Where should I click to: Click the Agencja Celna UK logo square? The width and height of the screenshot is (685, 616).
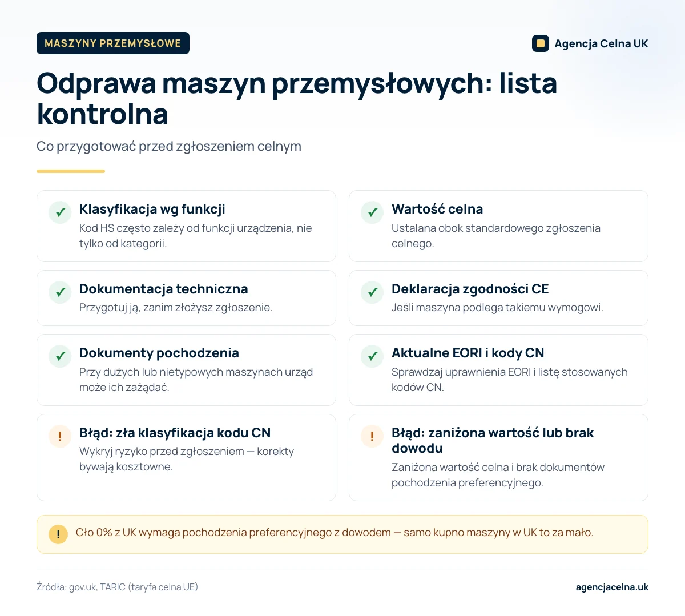(x=541, y=43)
